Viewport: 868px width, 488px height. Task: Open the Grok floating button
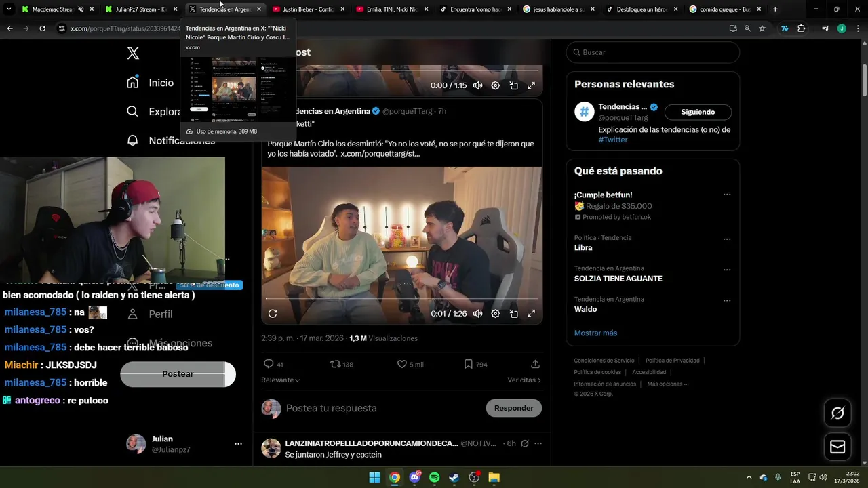pyautogui.click(x=837, y=413)
